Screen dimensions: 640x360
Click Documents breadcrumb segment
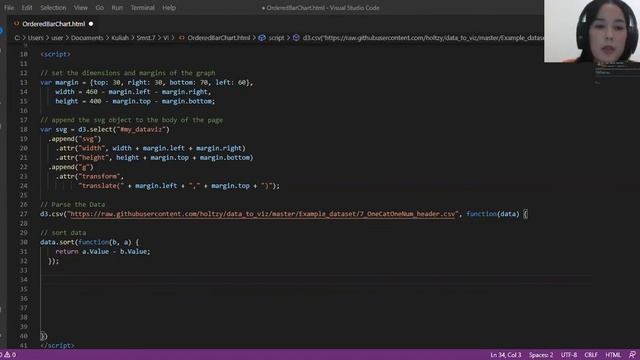click(x=87, y=38)
